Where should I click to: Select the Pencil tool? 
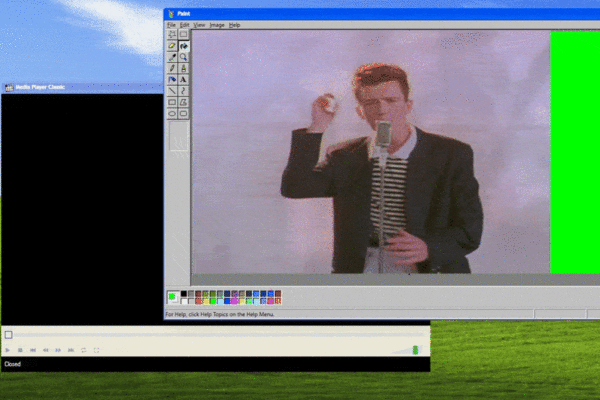click(x=172, y=68)
